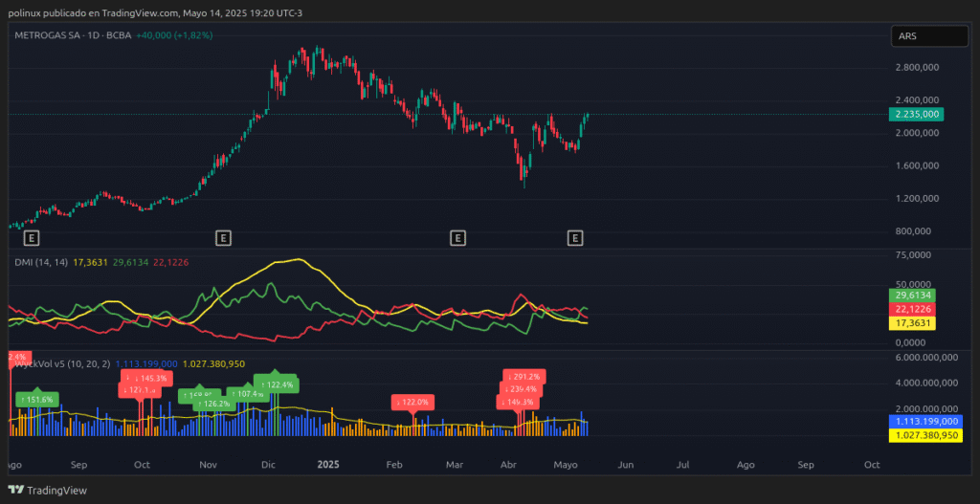The height and width of the screenshot is (504, 980).
Task: Click the E earnings marker above Mar
Action: click(x=458, y=237)
